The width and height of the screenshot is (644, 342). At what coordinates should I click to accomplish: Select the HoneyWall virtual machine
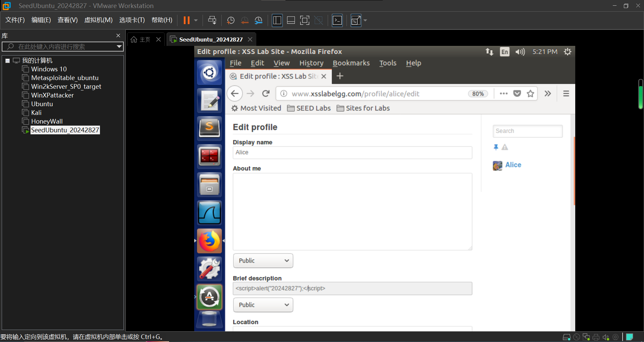point(47,121)
